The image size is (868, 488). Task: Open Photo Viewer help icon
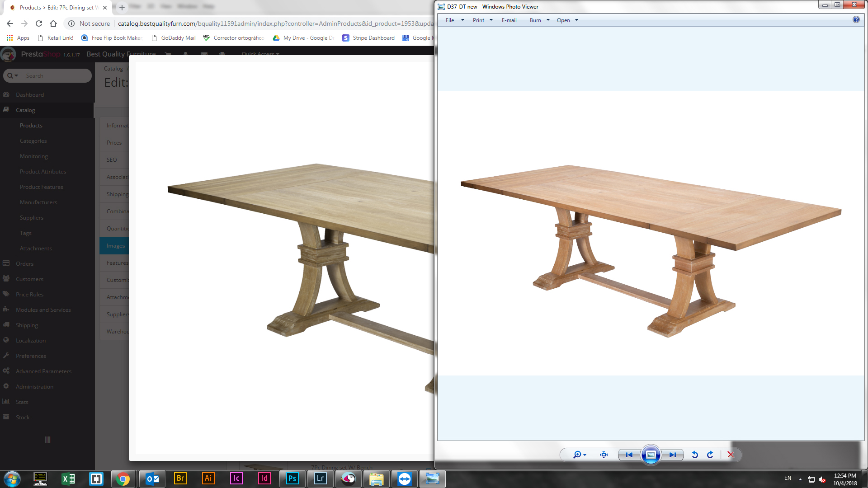pyautogui.click(x=856, y=19)
